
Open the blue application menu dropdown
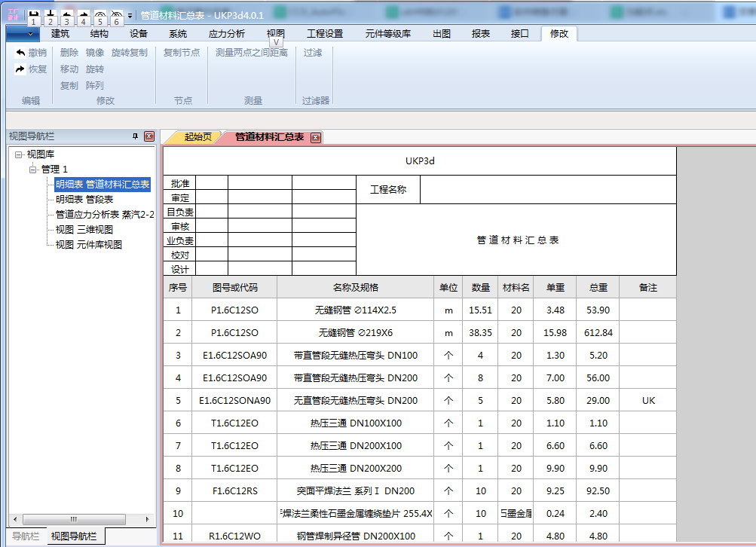[x=22, y=34]
